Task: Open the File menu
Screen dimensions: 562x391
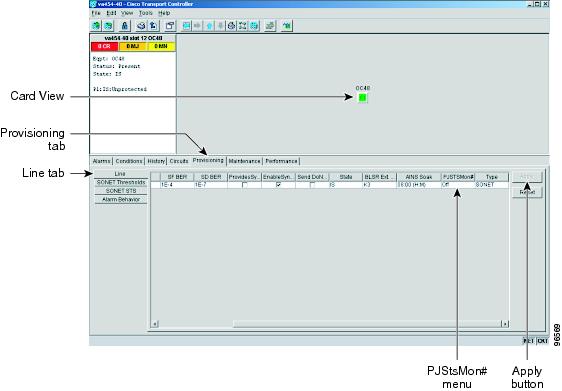Action: click(96, 13)
